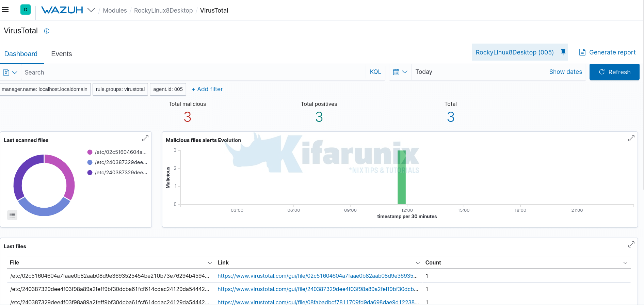Select manager.name localhost.localdomain filter pill
This screenshot has height=305, width=644.
[x=45, y=89]
